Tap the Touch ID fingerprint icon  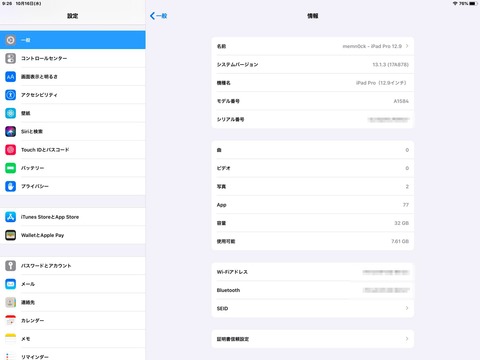point(10,150)
